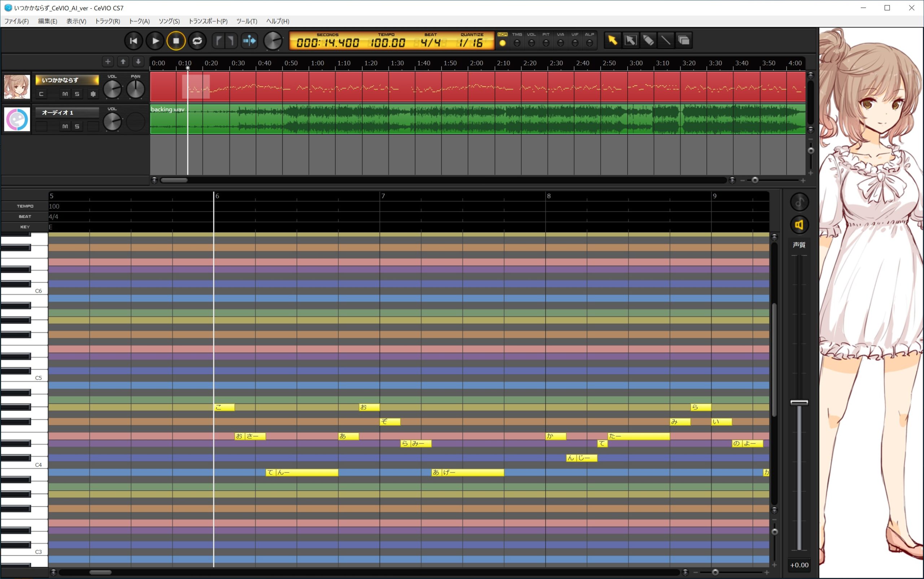
Task: Mute the いつかかならず song track
Action: click(65, 94)
